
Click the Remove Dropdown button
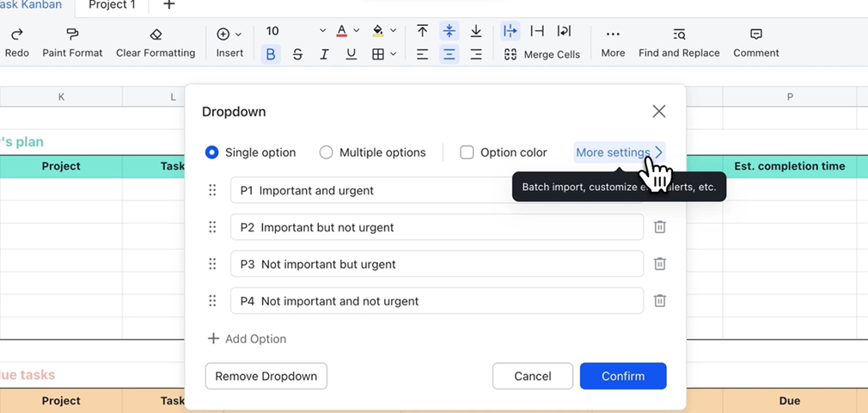click(266, 376)
